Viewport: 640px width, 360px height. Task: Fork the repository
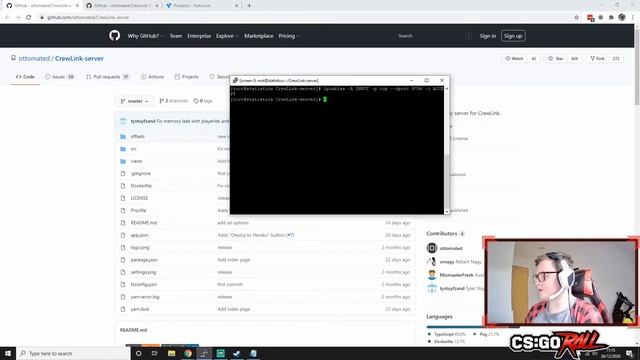tap(598, 58)
